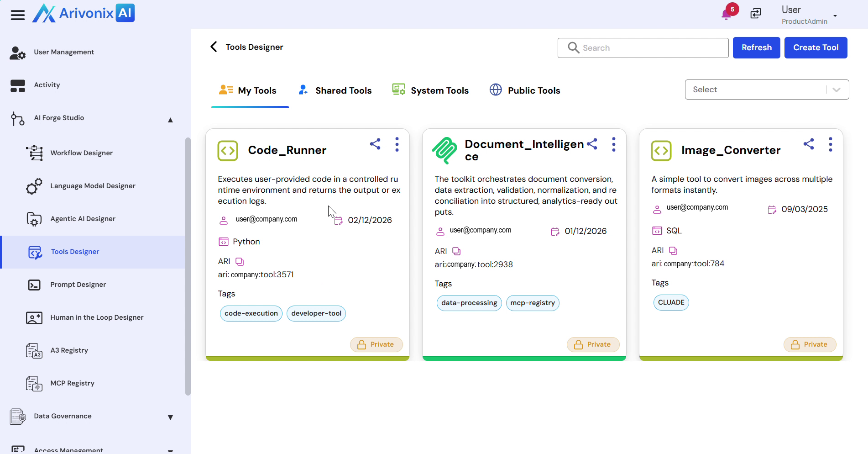Click the notification bell icon
868x454 pixels.
point(727,14)
